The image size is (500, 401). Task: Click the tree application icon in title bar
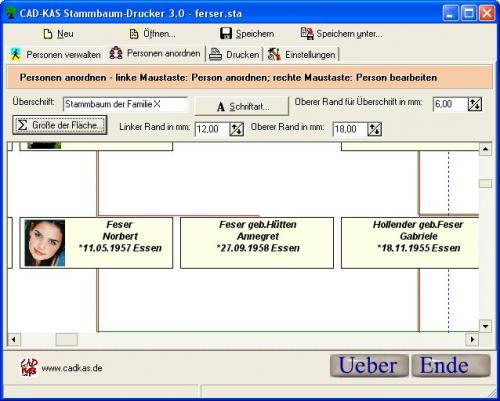coord(11,13)
